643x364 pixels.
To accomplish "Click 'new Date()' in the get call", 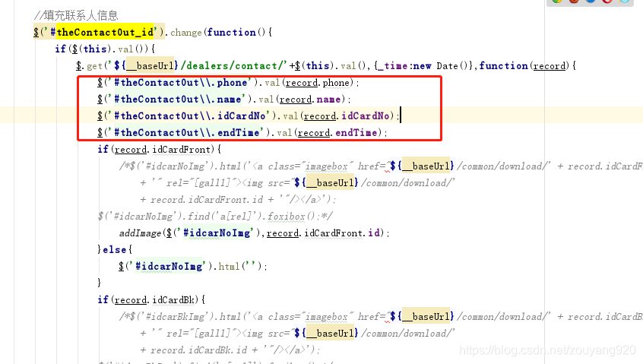I will tap(441, 66).
